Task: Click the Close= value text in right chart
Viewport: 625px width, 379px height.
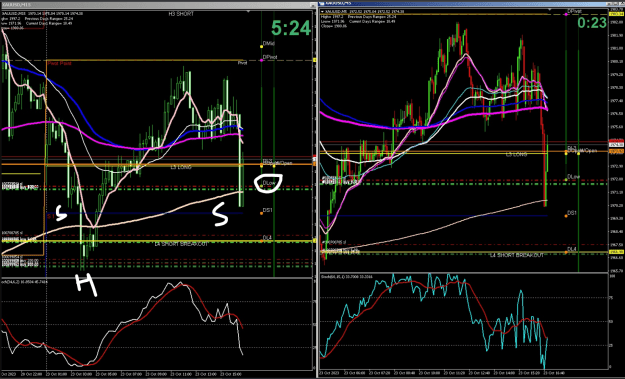Action: [333, 26]
